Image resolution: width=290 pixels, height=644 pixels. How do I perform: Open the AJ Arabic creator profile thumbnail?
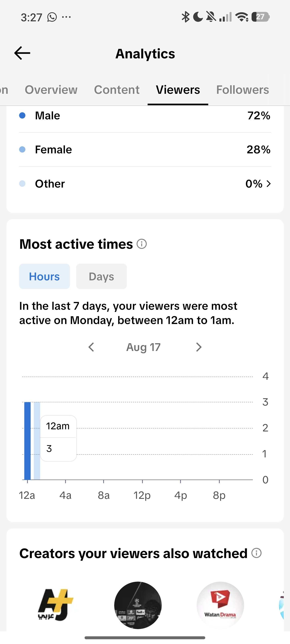pyautogui.click(x=56, y=605)
